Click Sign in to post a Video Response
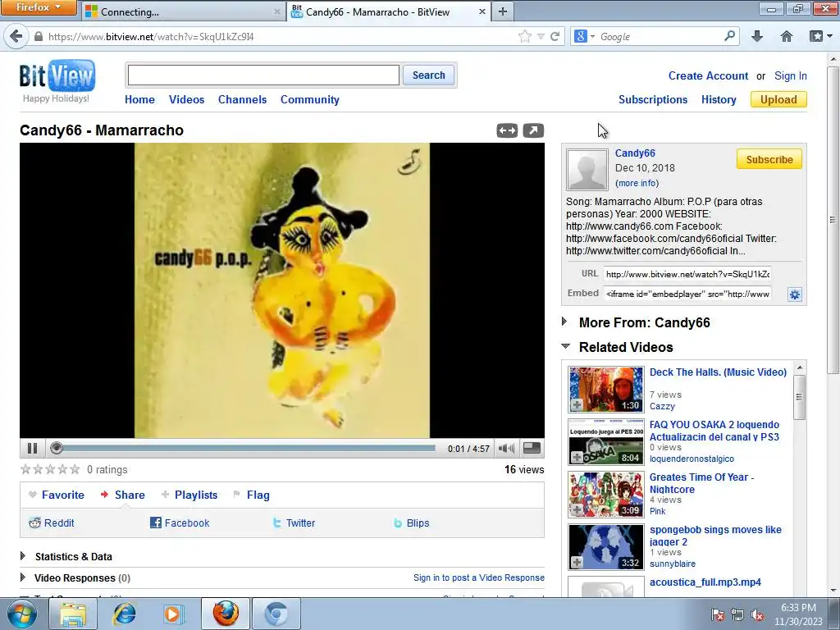Screen dimensions: 840x630 [479, 577]
